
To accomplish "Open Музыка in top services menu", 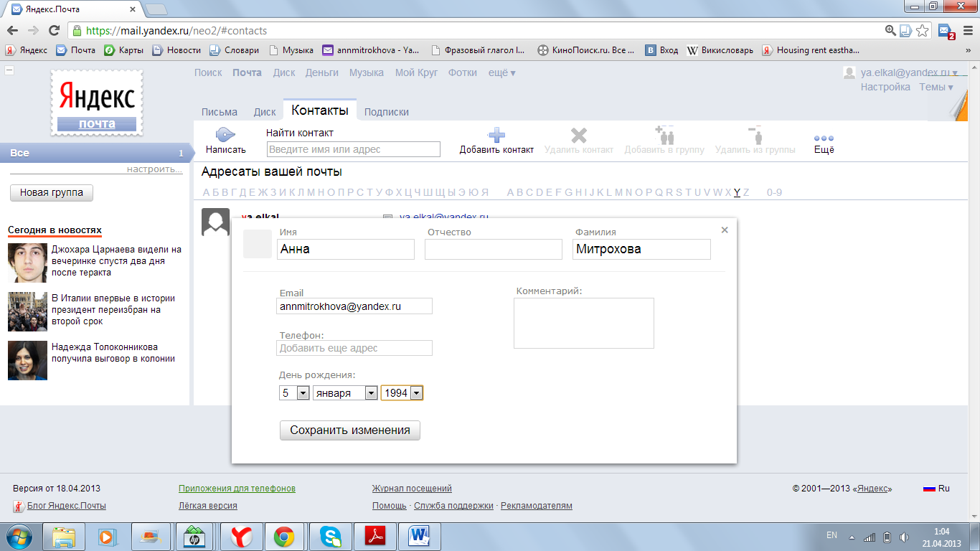I will click(367, 72).
